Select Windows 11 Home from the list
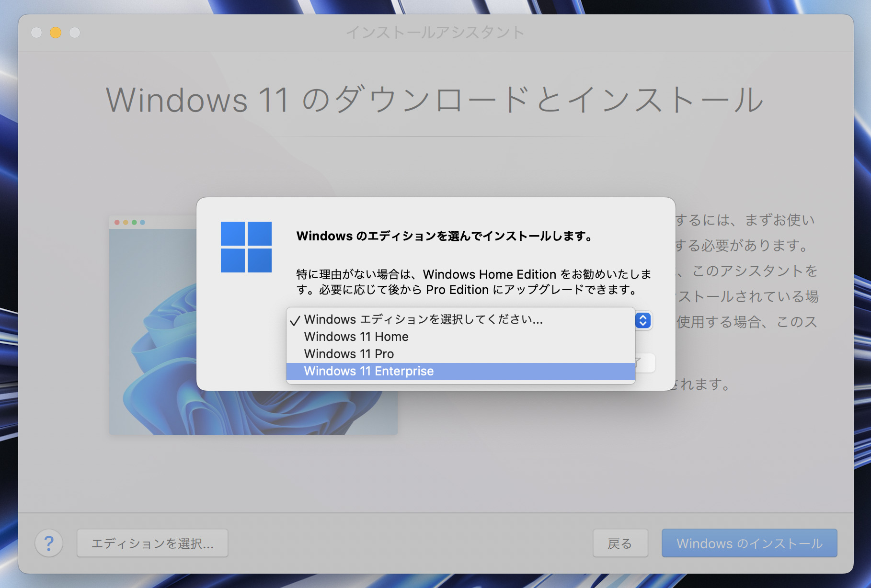Screen dimensions: 871x588 [356, 337]
